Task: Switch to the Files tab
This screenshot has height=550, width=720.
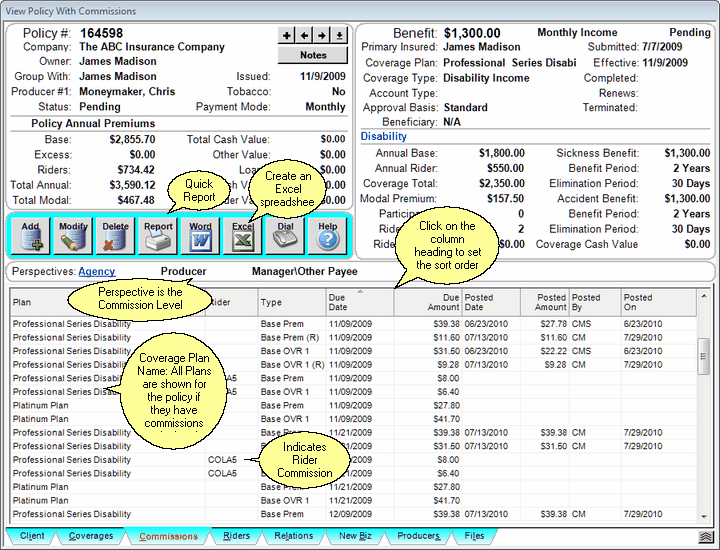Action: 474,536
